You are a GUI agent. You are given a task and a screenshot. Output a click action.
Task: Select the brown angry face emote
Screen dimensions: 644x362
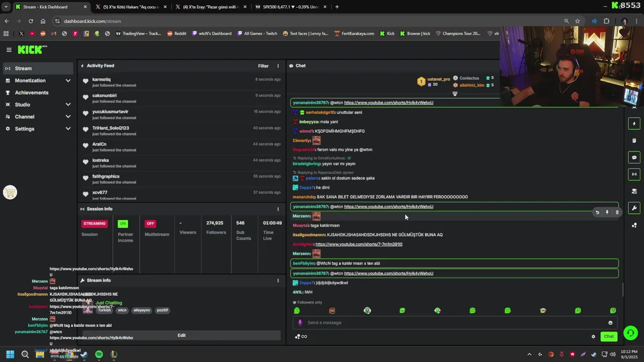[332, 311]
